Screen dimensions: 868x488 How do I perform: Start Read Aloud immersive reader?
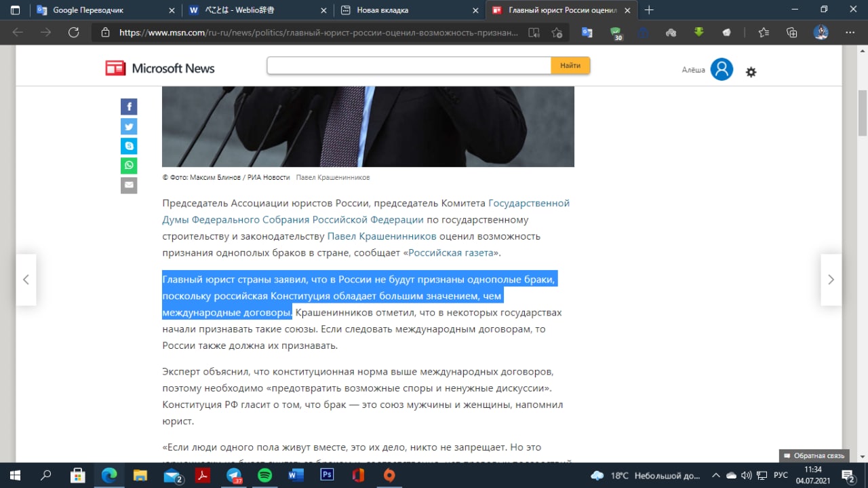click(534, 32)
